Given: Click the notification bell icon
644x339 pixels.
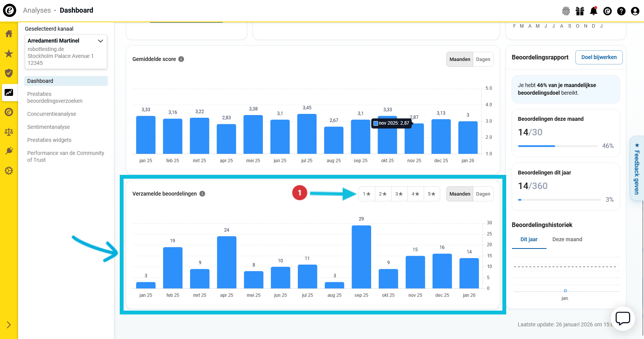Looking at the screenshot, I should (x=593, y=11).
